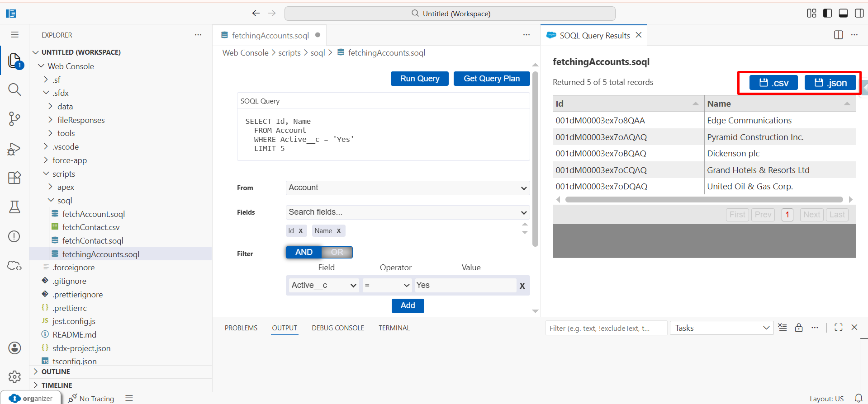The height and width of the screenshot is (404, 868).
Task: Close the bottom panel
Action: pos(854,328)
